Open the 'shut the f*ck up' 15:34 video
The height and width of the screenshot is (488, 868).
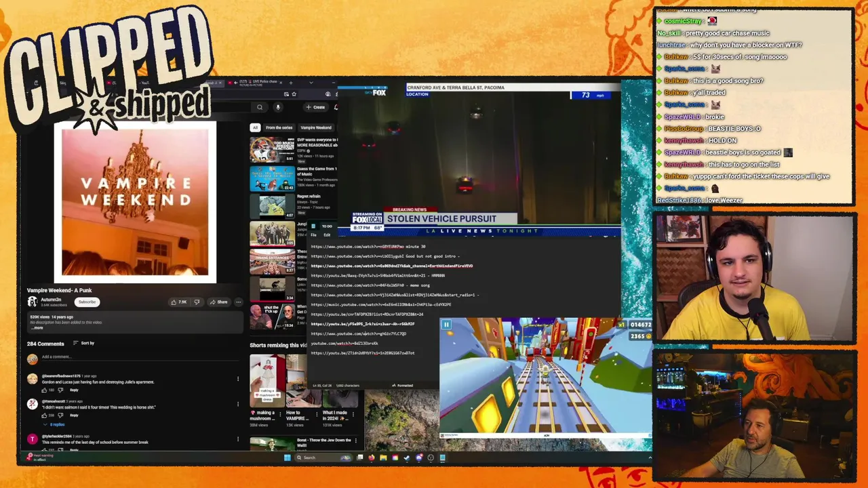pyautogui.click(x=272, y=317)
